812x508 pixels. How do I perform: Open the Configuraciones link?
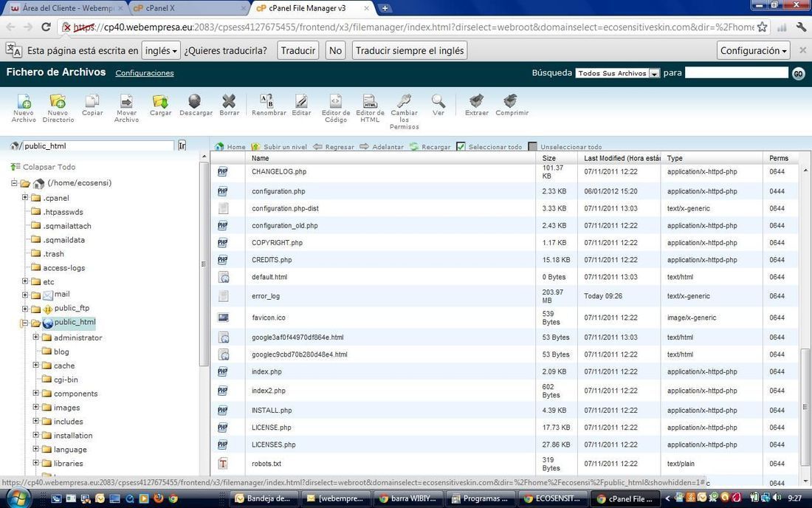[x=145, y=73]
